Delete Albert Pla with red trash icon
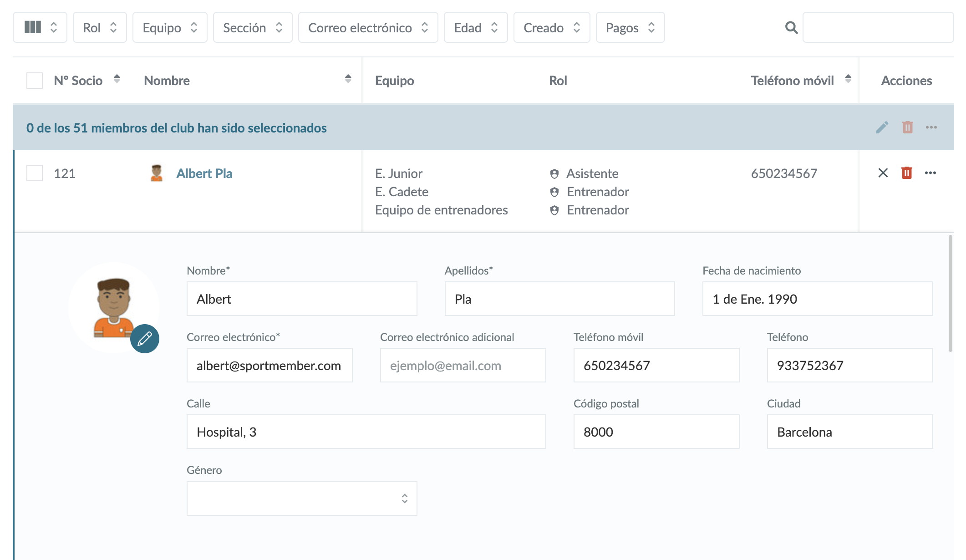This screenshot has height=560, width=966. click(x=906, y=173)
